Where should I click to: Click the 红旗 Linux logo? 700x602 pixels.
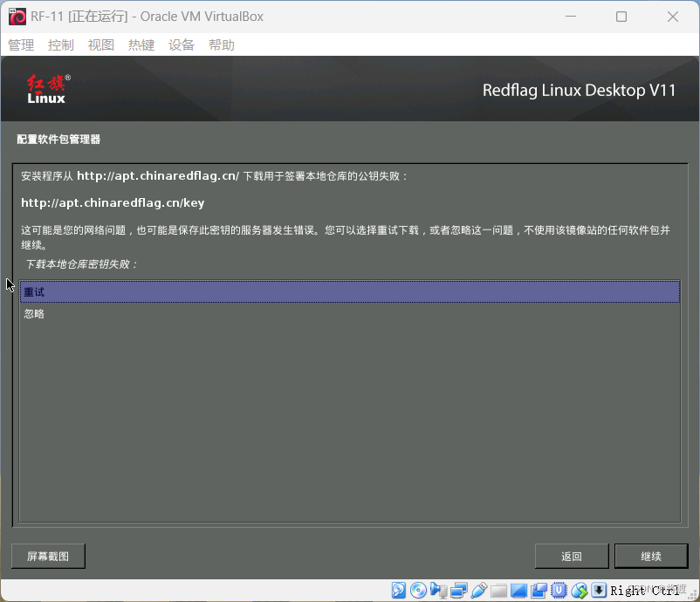tap(48, 89)
